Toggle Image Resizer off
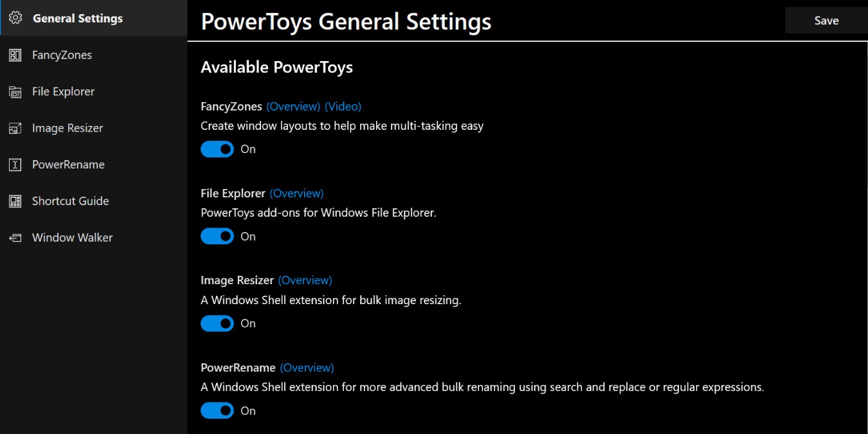868x434 pixels. 217,323
